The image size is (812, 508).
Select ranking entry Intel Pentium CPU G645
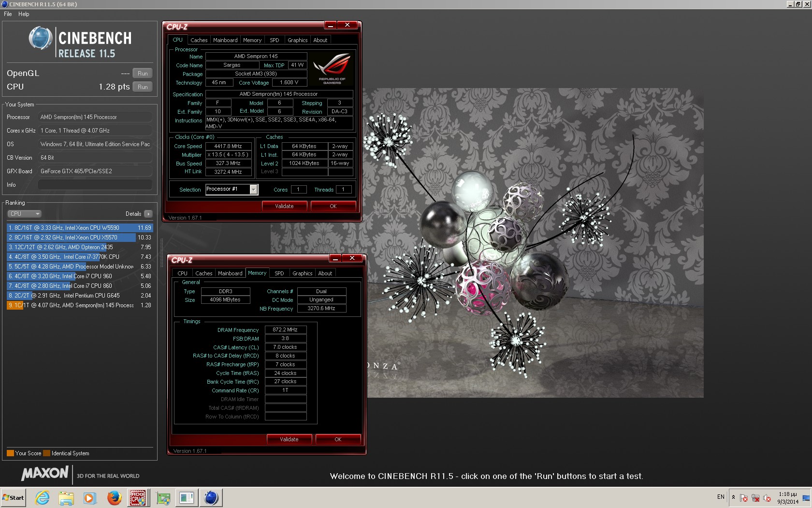tap(80, 296)
